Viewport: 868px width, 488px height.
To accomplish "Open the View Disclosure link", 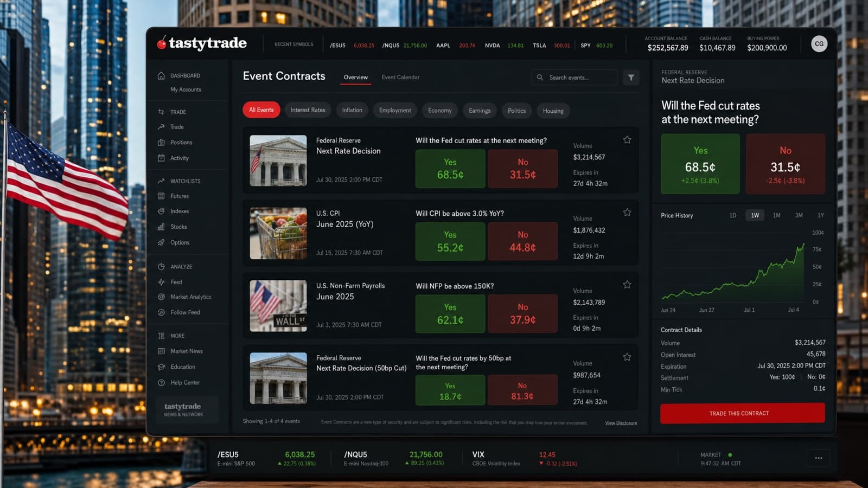I will click(x=621, y=423).
